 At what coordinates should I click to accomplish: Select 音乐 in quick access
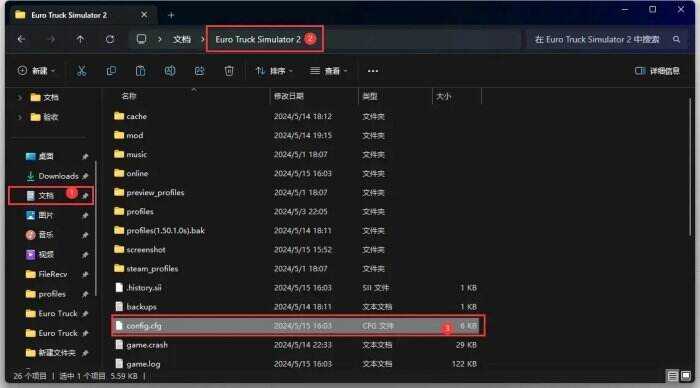[x=46, y=235]
